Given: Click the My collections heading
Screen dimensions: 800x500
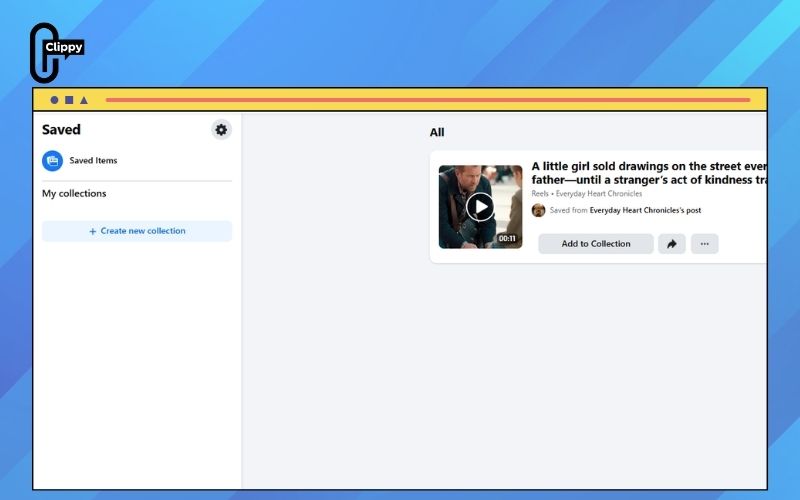Looking at the screenshot, I should (74, 193).
